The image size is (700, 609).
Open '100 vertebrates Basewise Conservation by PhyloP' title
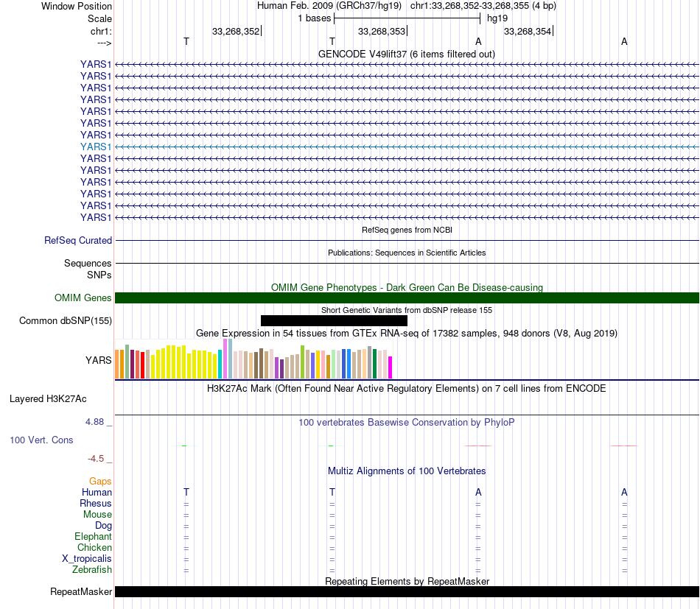click(407, 422)
